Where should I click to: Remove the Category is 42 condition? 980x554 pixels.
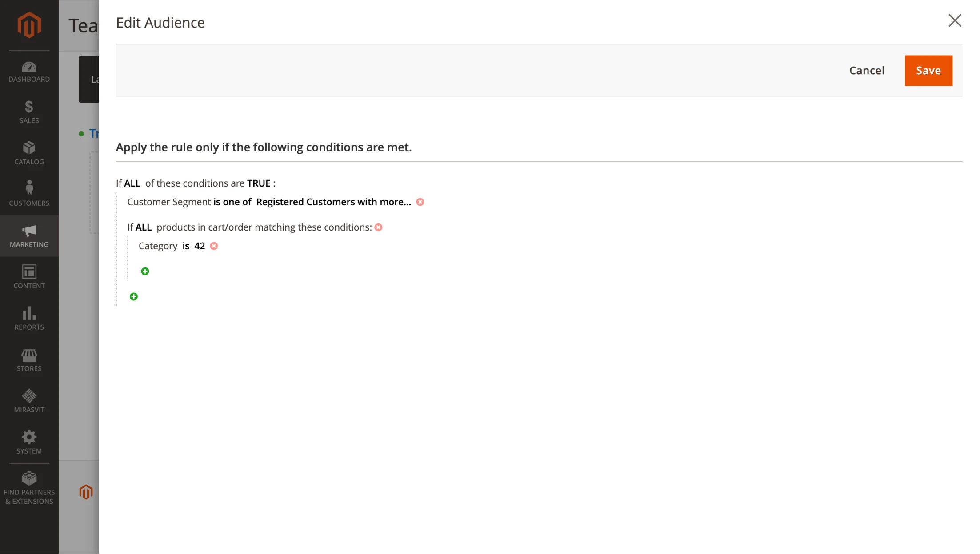214,246
